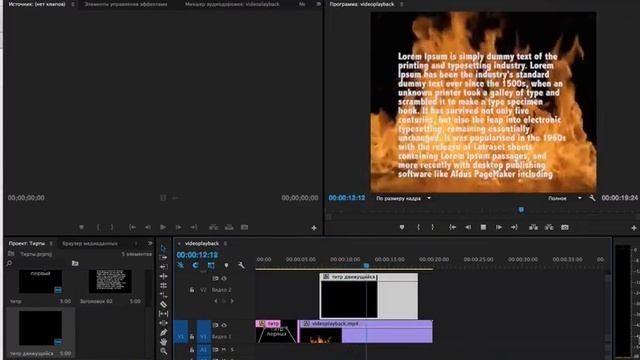Open playback resolution dropdown 'Полное'

coord(564,198)
